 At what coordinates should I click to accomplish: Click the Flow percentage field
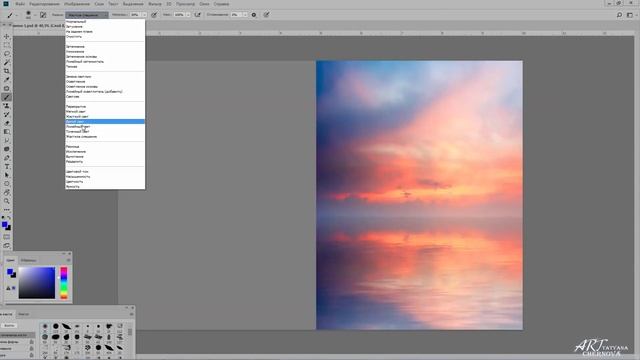click(x=179, y=15)
